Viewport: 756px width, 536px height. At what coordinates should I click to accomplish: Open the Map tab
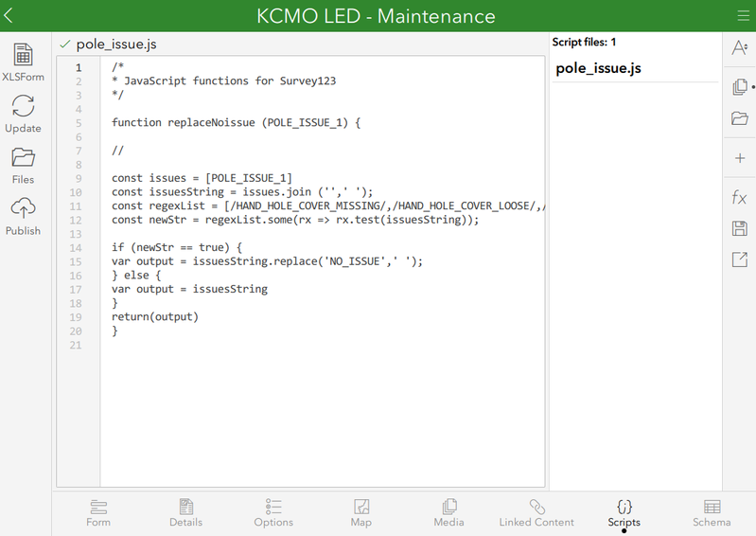click(x=361, y=513)
